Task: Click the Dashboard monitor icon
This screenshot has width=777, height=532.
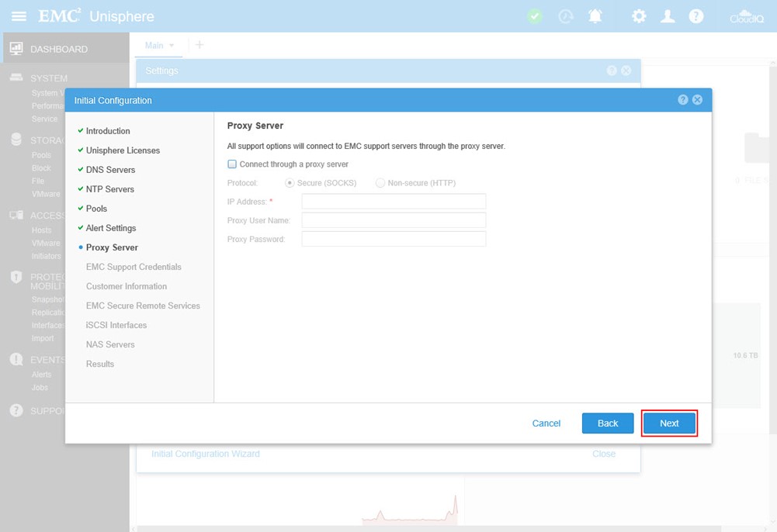Action: pos(16,49)
